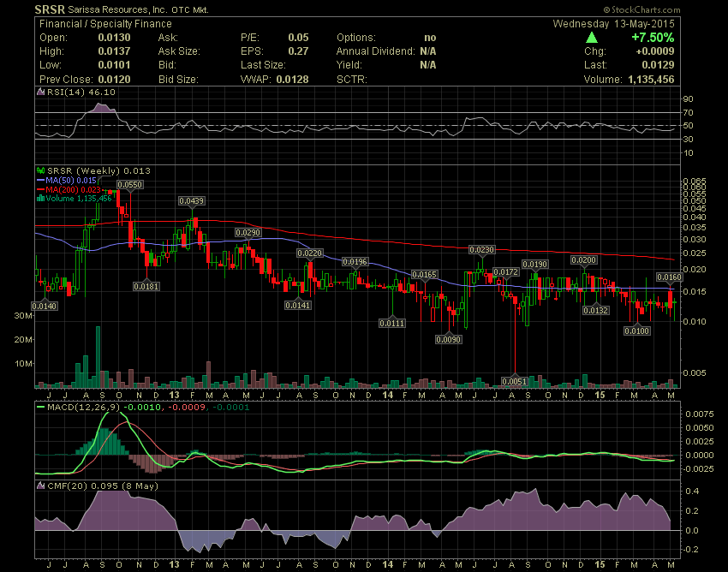The width and height of the screenshot is (728, 572).
Task: Click the 0.0181 price low label
Action: coord(146,287)
